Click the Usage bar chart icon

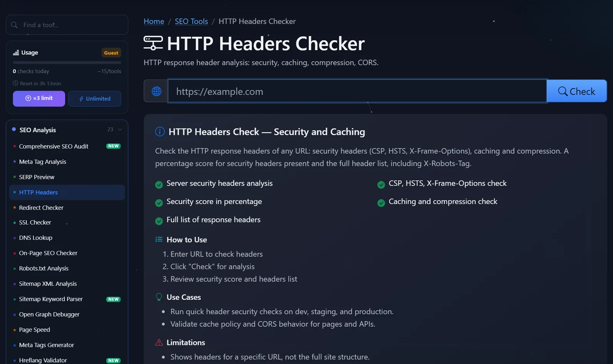coord(16,52)
